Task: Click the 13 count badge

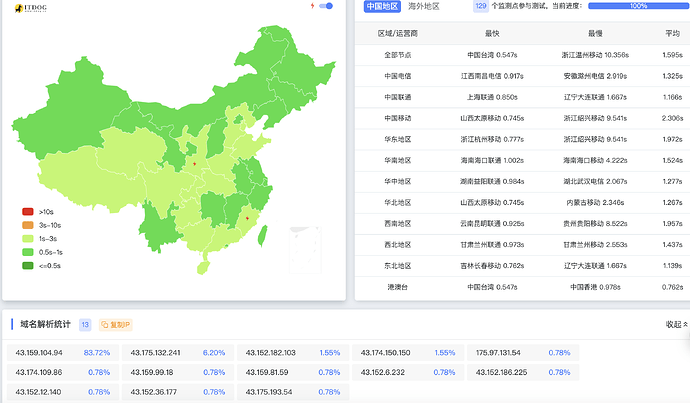Action: pos(85,325)
